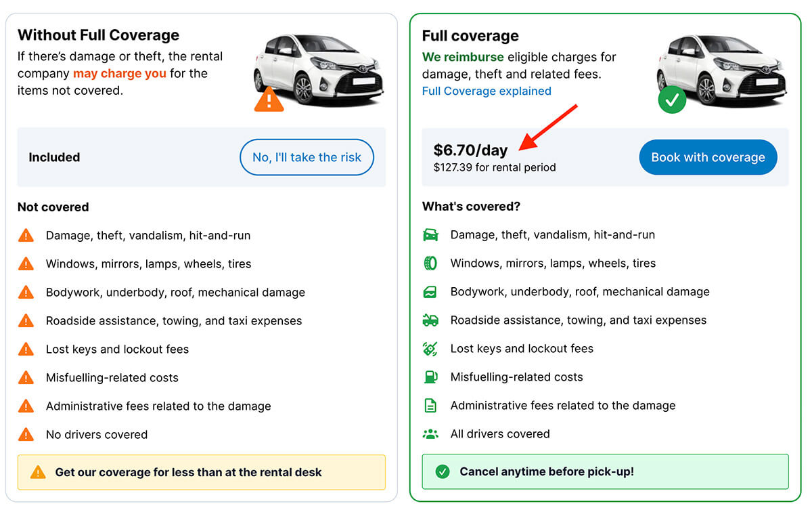The width and height of the screenshot is (812, 510).
Task: Open the "Full Coverage explained" link
Action: (487, 91)
